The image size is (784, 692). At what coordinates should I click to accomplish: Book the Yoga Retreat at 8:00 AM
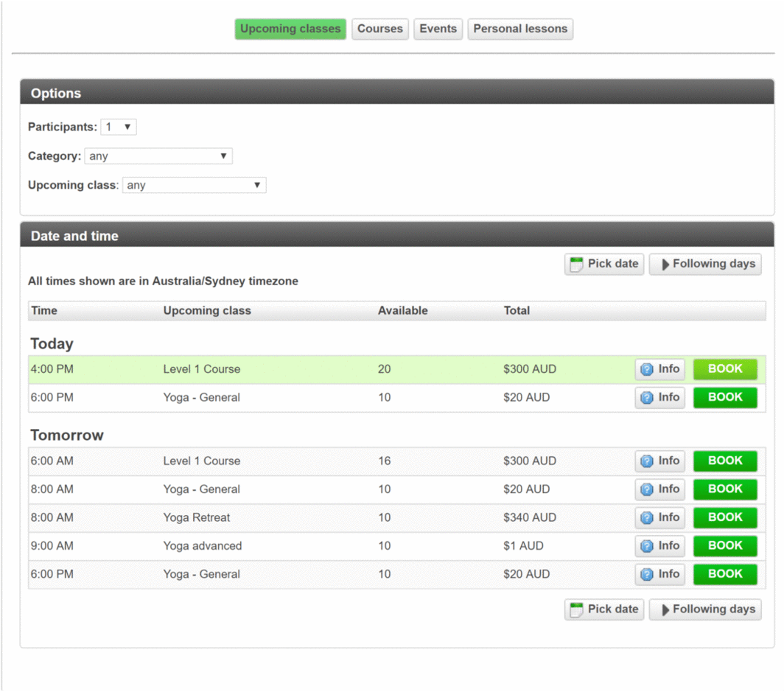[725, 518]
